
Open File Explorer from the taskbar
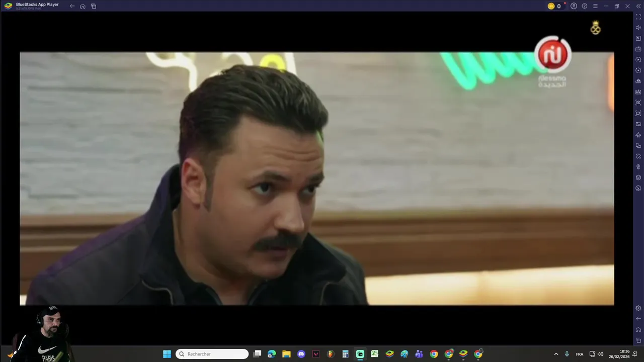click(x=286, y=354)
